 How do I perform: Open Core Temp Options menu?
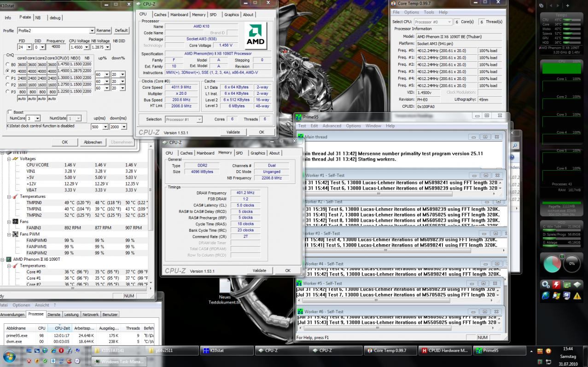[x=411, y=12]
